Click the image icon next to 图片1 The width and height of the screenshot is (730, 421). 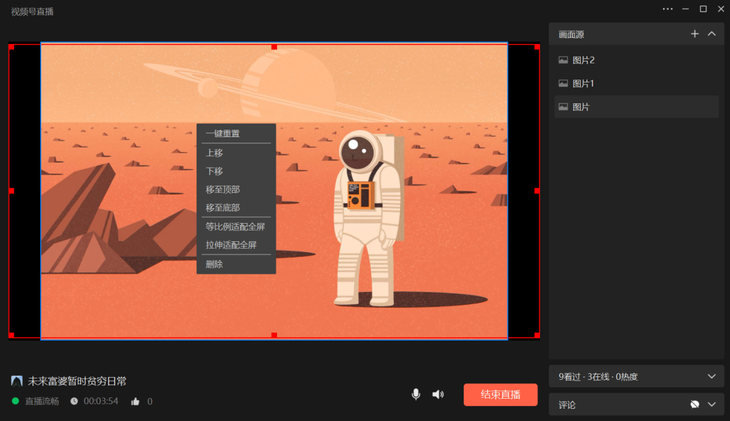[x=563, y=83]
